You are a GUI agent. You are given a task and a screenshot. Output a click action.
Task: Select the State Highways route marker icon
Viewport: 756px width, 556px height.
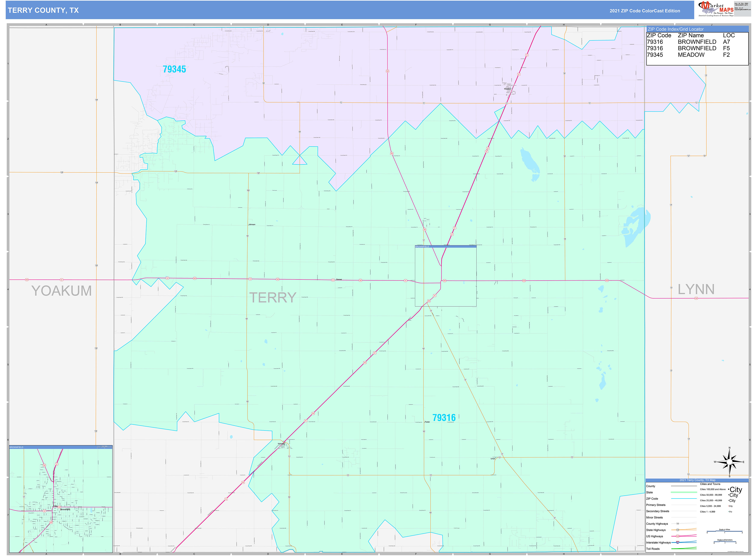point(677,530)
